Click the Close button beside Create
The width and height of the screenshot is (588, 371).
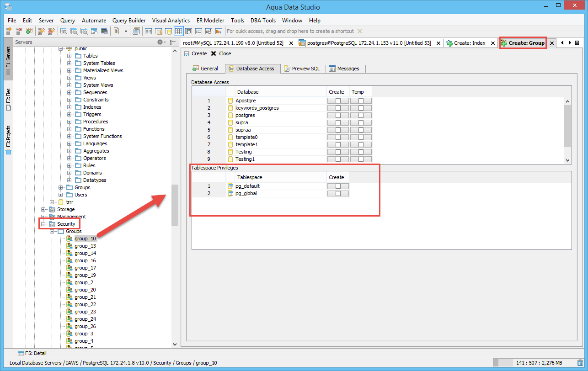pos(221,53)
